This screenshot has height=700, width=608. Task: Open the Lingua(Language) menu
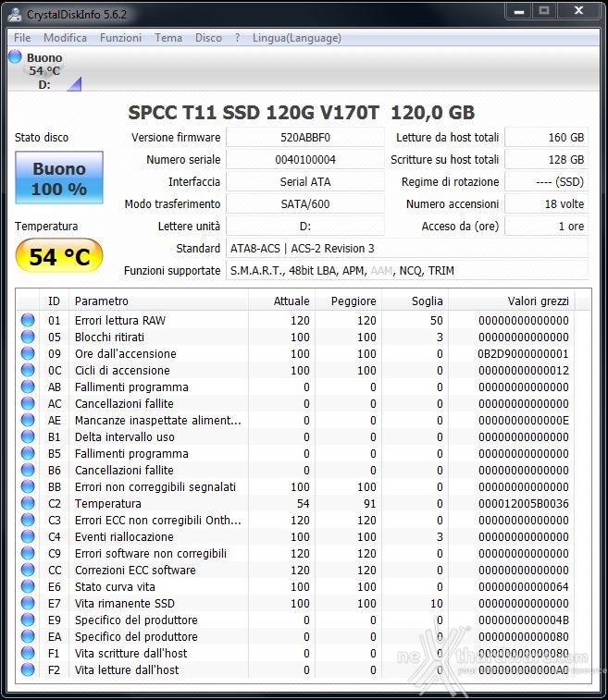(297, 38)
